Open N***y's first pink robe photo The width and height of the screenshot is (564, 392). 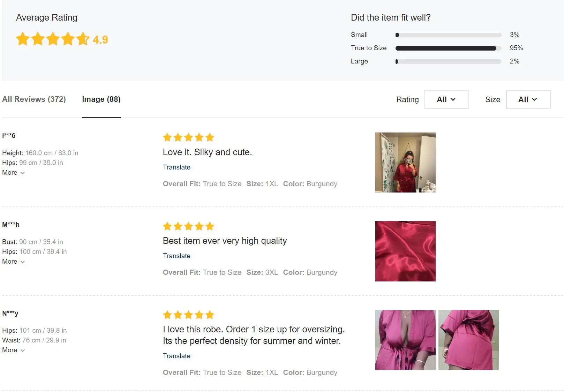click(x=405, y=340)
